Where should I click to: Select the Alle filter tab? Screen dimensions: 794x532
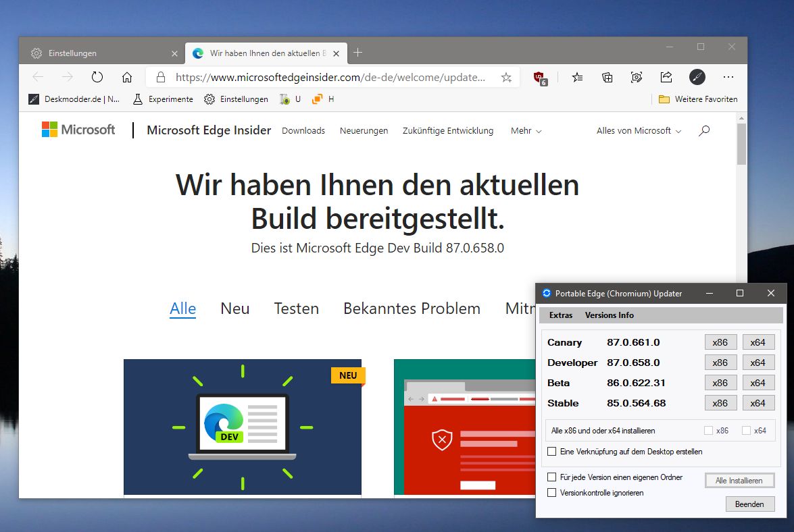(x=183, y=309)
